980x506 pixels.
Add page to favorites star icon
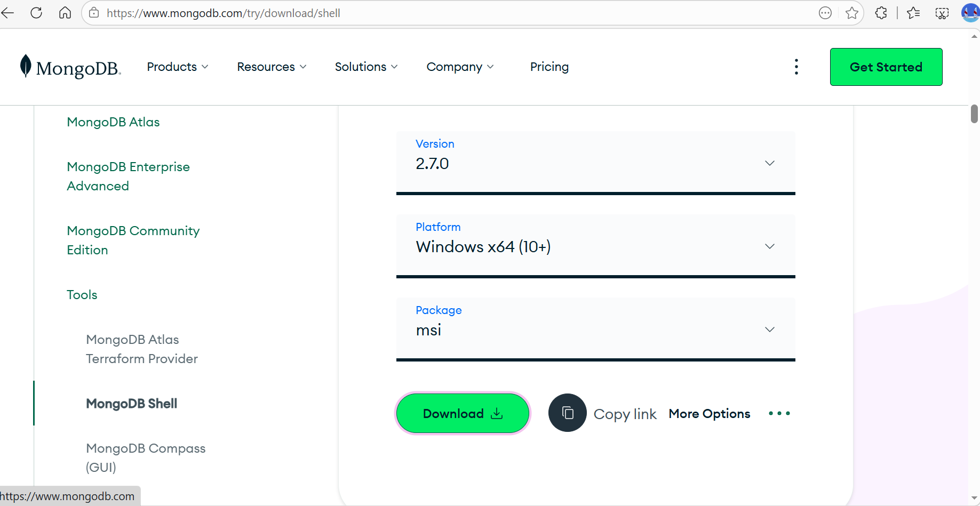pyautogui.click(x=852, y=13)
